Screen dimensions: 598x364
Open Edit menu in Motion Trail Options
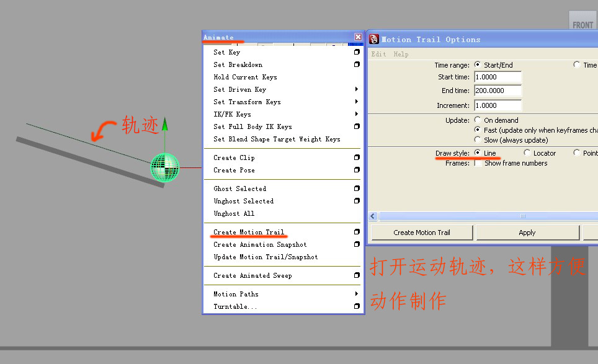pos(378,54)
